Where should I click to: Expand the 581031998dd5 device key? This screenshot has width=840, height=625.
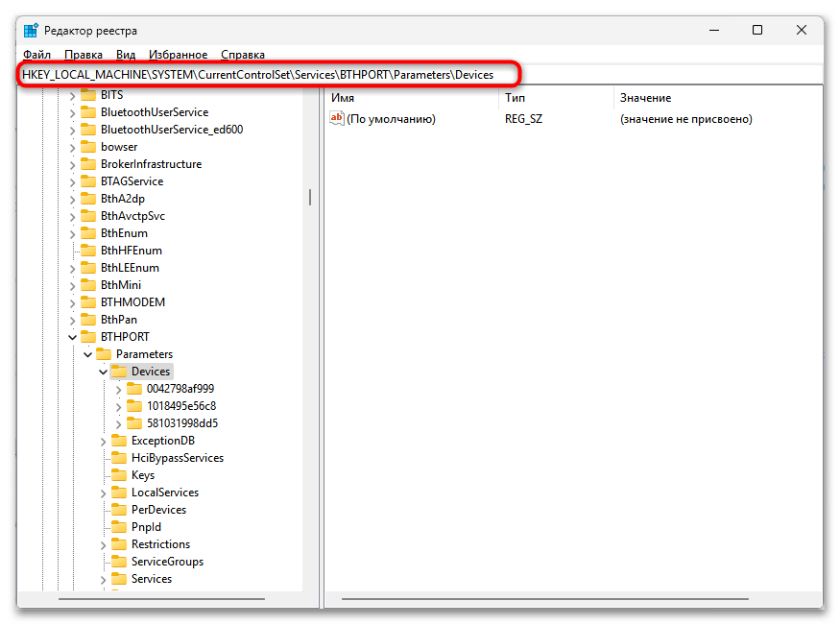click(x=118, y=423)
